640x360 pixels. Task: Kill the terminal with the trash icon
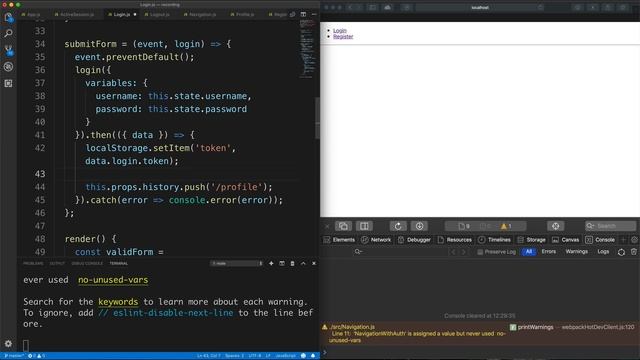[x=292, y=263]
